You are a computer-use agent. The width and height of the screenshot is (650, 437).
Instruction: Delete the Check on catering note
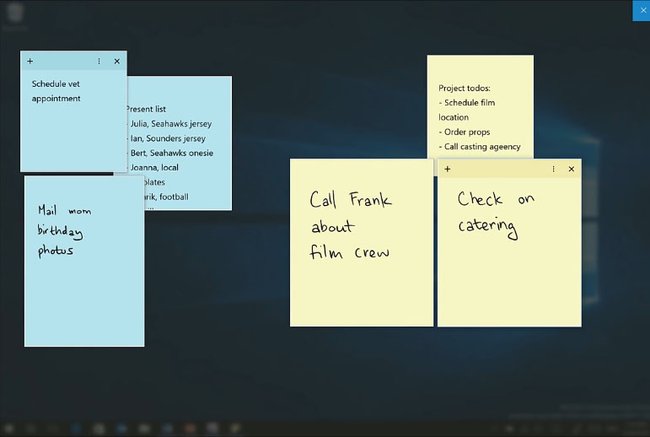[x=571, y=169]
